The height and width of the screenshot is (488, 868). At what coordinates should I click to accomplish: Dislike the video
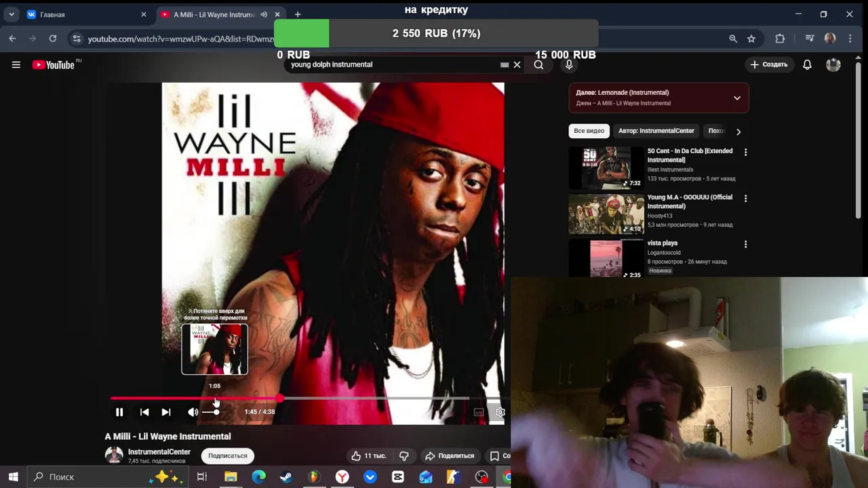pos(404,456)
